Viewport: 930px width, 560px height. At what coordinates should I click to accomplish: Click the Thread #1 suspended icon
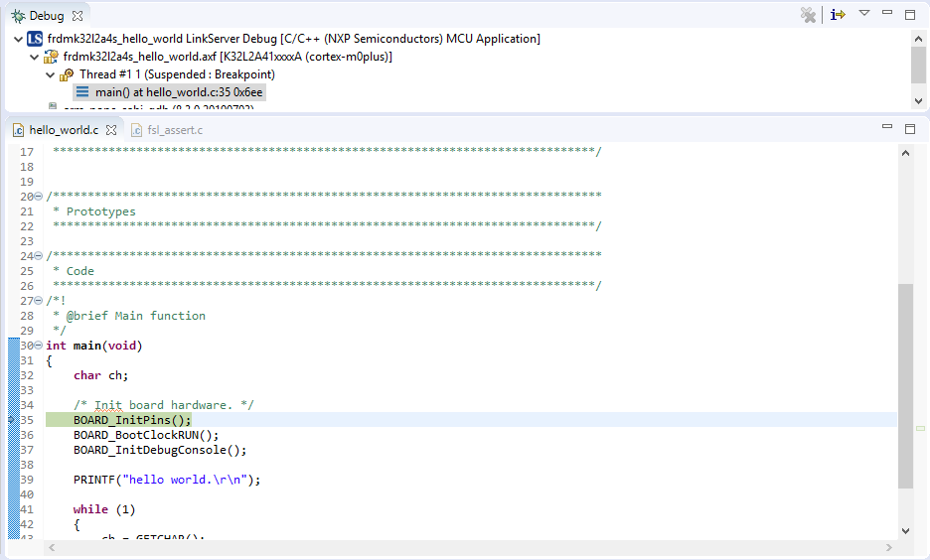(67, 74)
